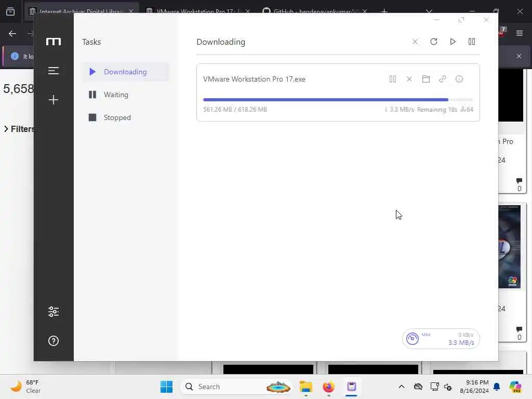Pause all tasks with the header pause icon
532x399 pixels.
point(472,42)
